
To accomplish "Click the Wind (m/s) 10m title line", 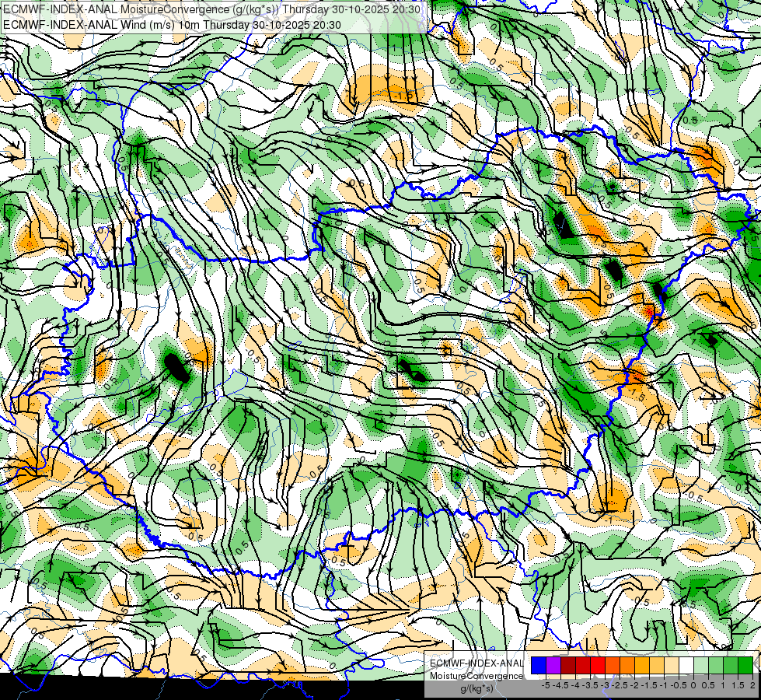I will (172, 25).
